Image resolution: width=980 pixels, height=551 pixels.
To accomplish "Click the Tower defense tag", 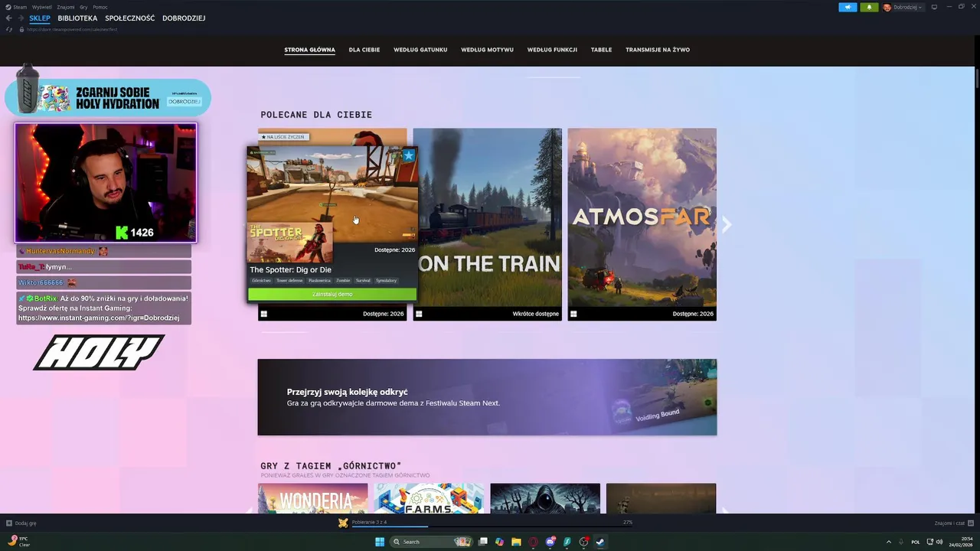I will click(289, 281).
